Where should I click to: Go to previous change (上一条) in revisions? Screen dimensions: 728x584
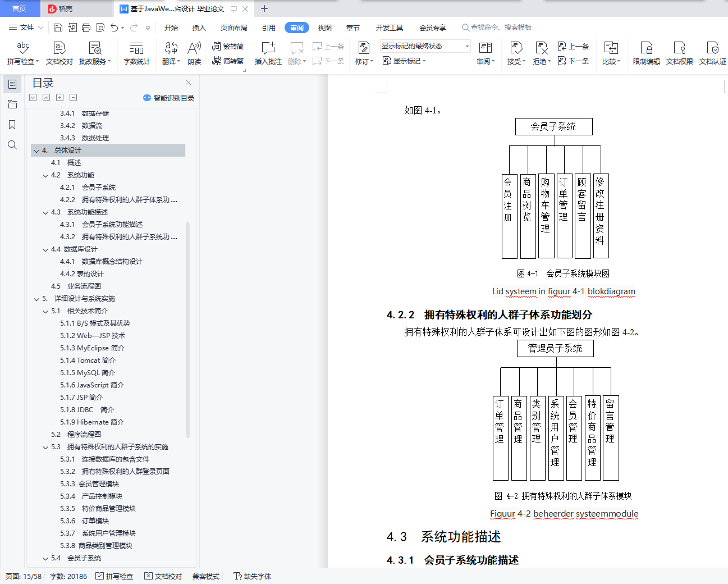pyautogui.click(x=574, y=46)
